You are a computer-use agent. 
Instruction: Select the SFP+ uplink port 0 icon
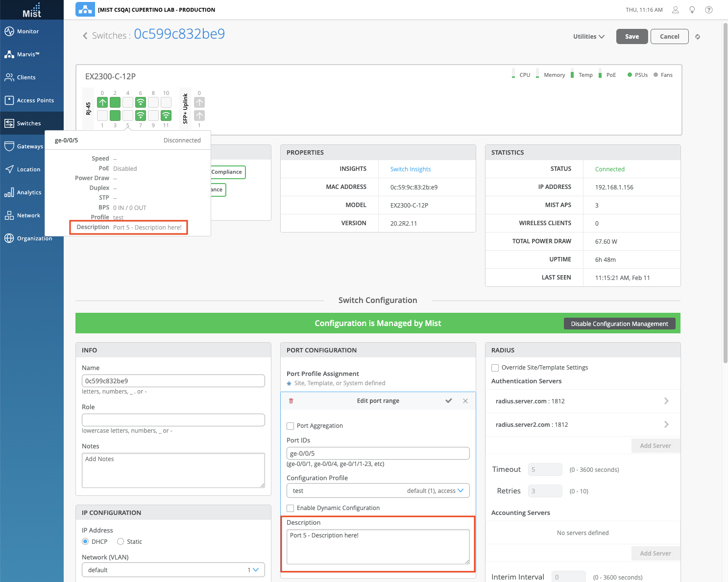click(199, 102)
